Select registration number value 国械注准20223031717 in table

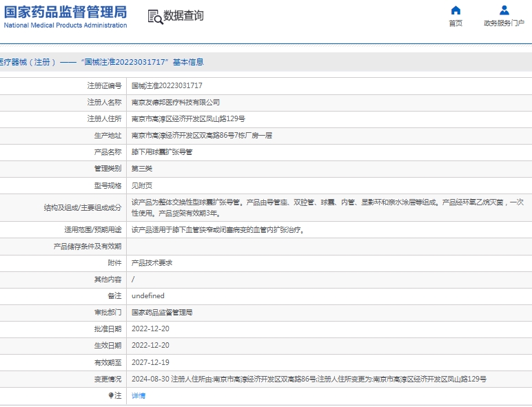coord(167,86)
